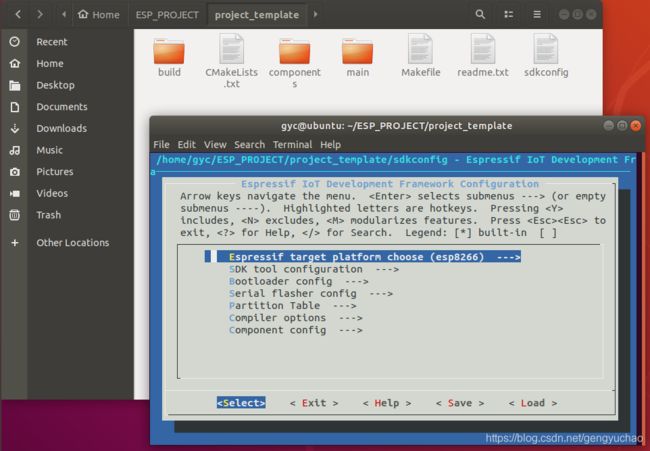Open the terminal File menu

161,145
